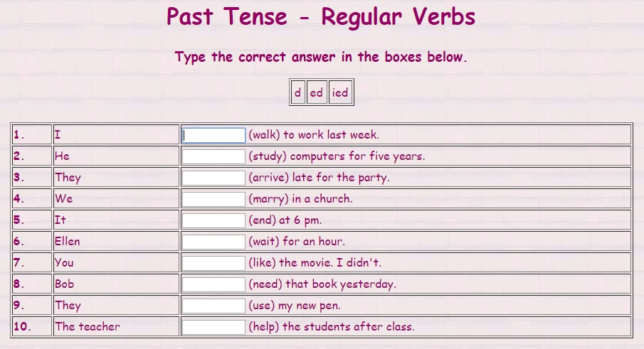
Task: Focus the answer field for 'Bob (need)' sentence
Action: coord(213,284)
